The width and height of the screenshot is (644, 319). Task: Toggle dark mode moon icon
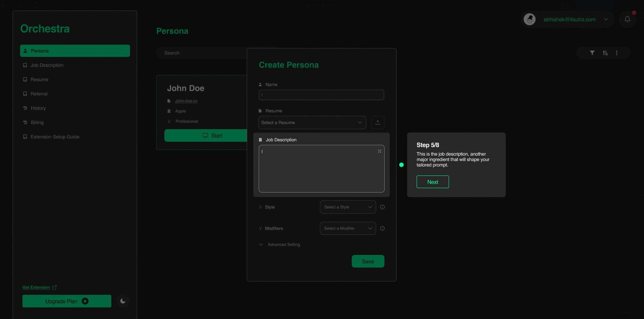(x=123, y=301)
